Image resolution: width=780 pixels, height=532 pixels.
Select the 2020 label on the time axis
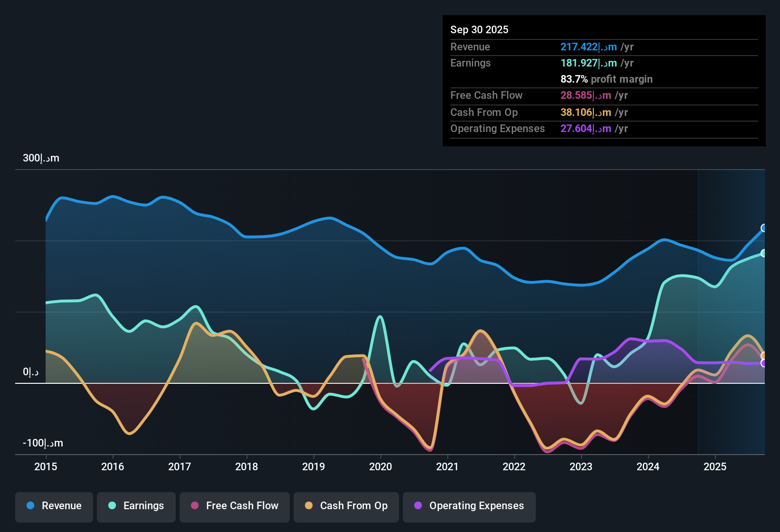click(381, 467)
